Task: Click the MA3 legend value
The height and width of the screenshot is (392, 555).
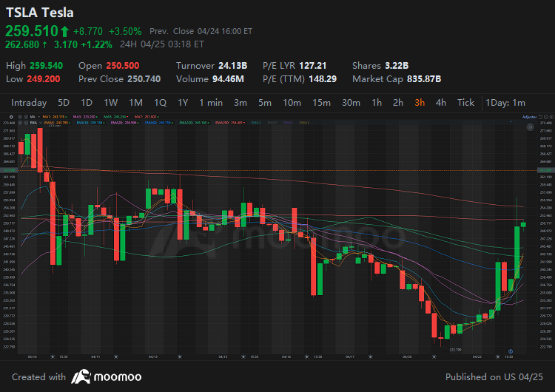Action: (x=85, y=117)
